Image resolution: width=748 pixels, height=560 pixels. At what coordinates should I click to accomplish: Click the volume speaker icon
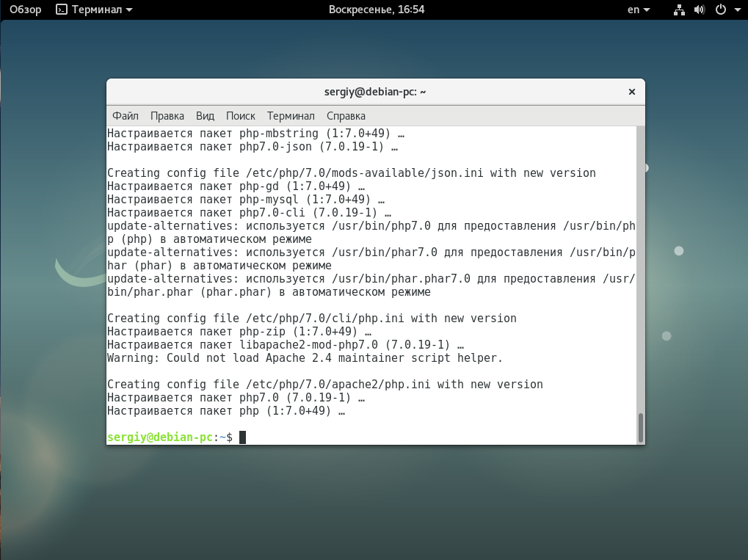699,10
